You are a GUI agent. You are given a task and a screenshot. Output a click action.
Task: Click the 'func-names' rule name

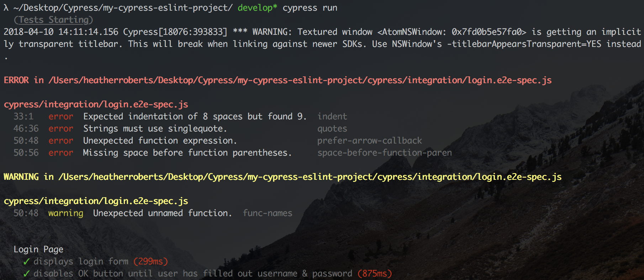click(x=268, y=213)
